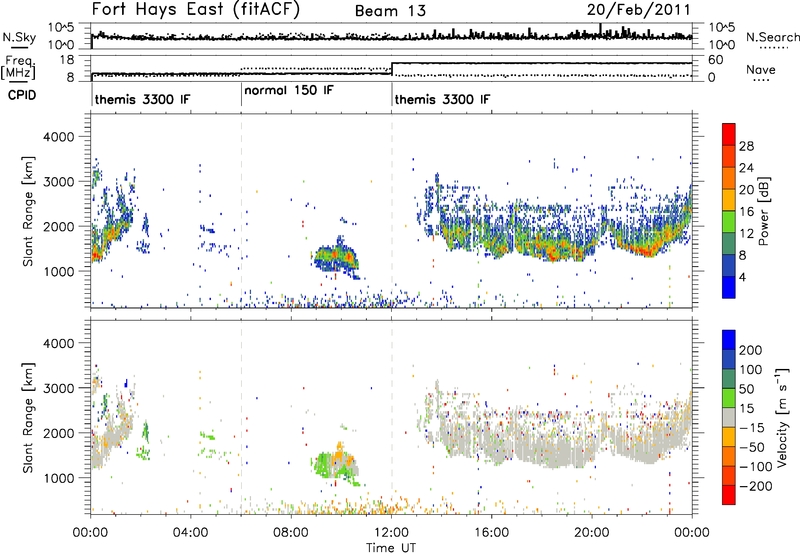Image resolution: width=800 pixels, height=554 pixels.
Task: Pick the red Velocity segment below -200
Action: 729,495
